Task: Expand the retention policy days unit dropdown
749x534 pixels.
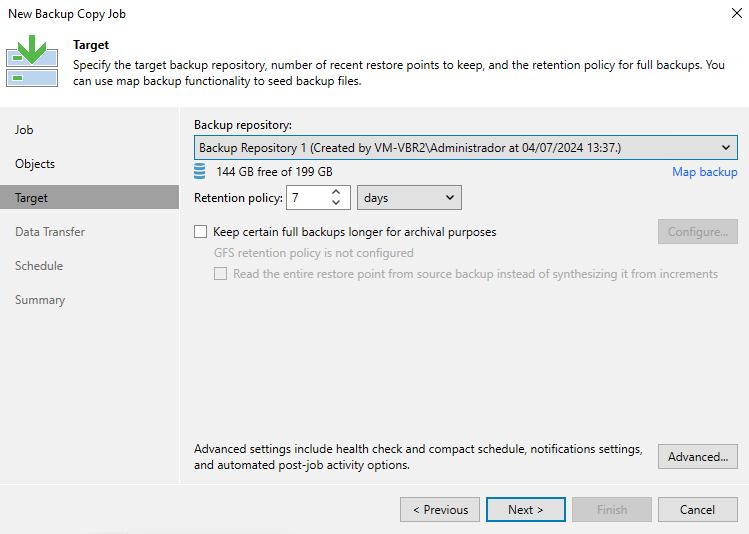Action: 408,198
